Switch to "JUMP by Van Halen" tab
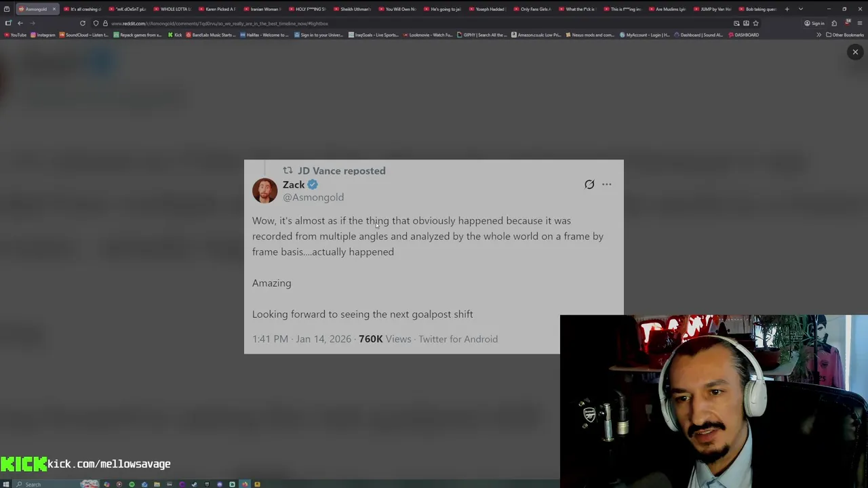The height and width of the screenshot is (488, 868). [x=712, y=9]
